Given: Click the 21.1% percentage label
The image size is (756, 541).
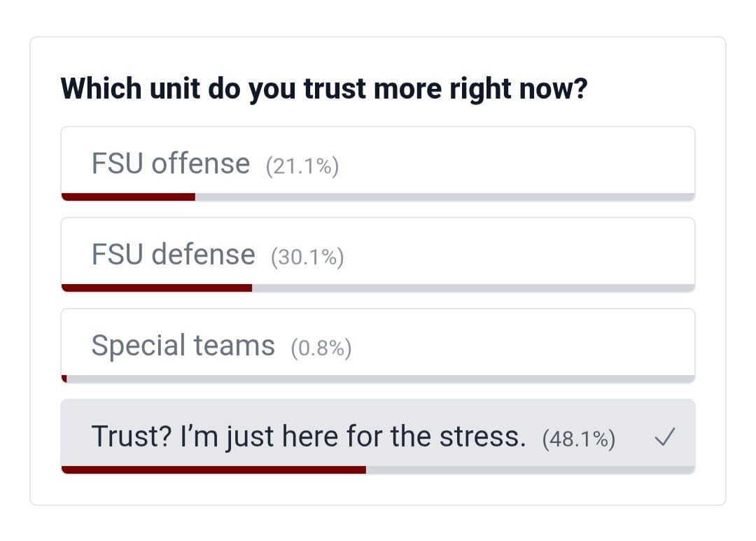Looking at the screenshot, I should pyautogui.click(x=302, y=167).
